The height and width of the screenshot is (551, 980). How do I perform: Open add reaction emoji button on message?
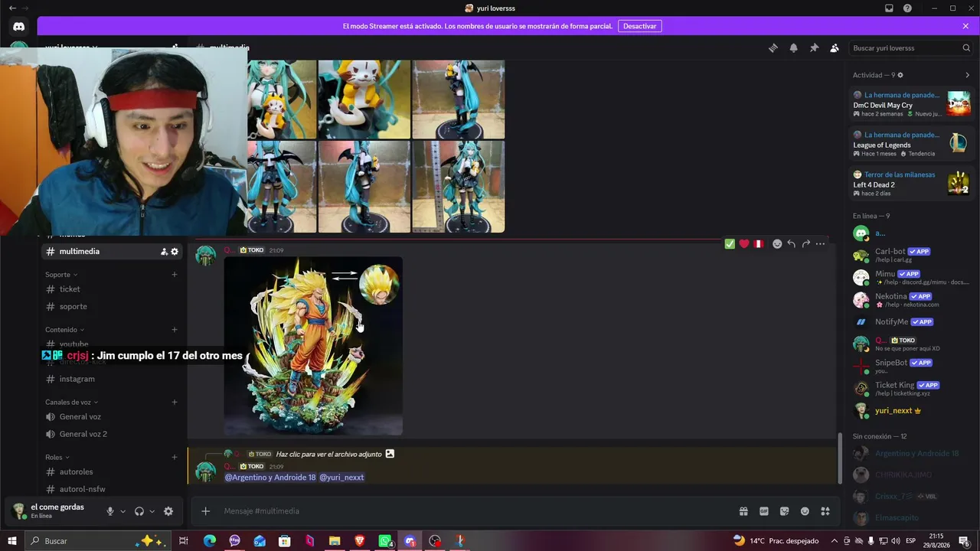point(777,244)
